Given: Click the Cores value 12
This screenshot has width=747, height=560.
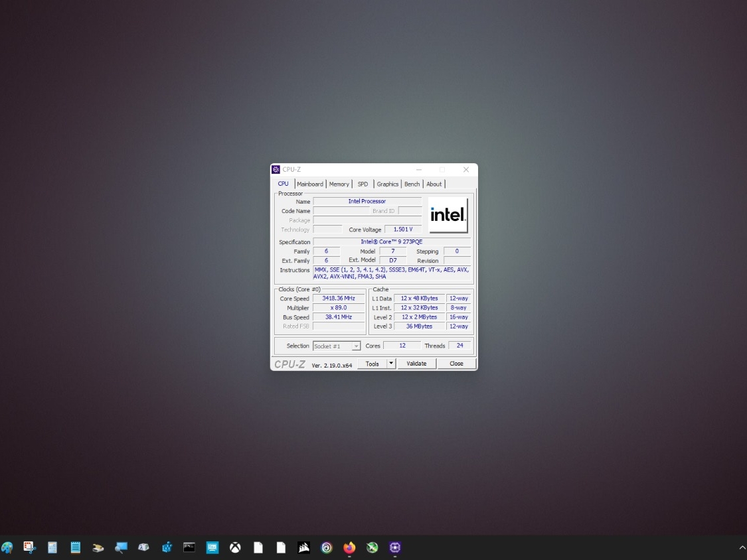Looking at the screenshot, I should click(x=402, y=346).
